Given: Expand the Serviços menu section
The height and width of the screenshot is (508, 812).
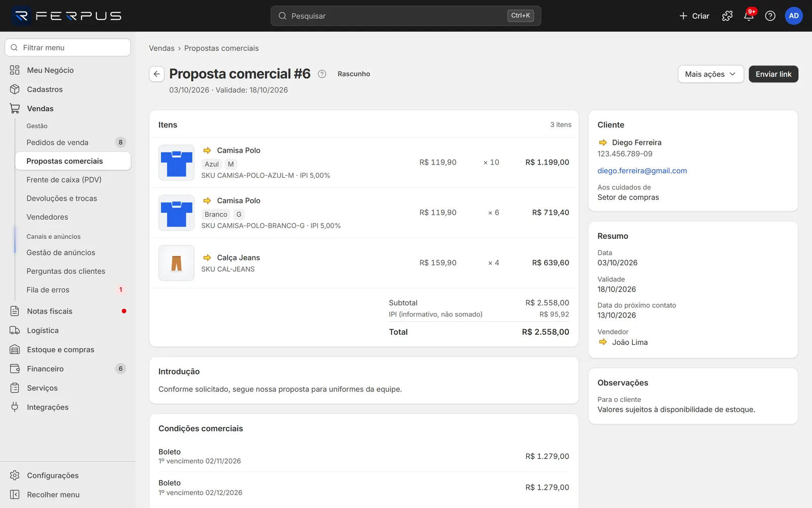Looking at the screenshot, I should click(67, 388).
